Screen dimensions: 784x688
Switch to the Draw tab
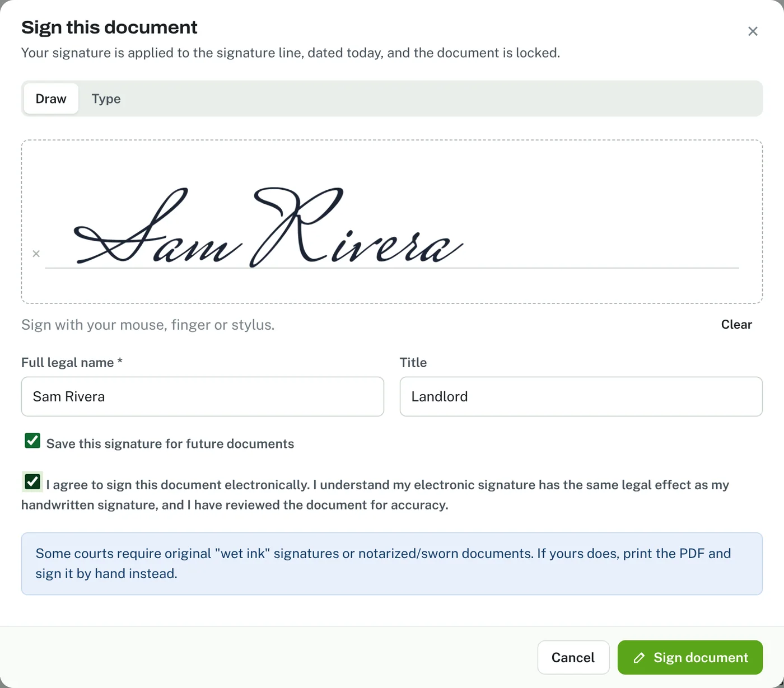point(51,99)
